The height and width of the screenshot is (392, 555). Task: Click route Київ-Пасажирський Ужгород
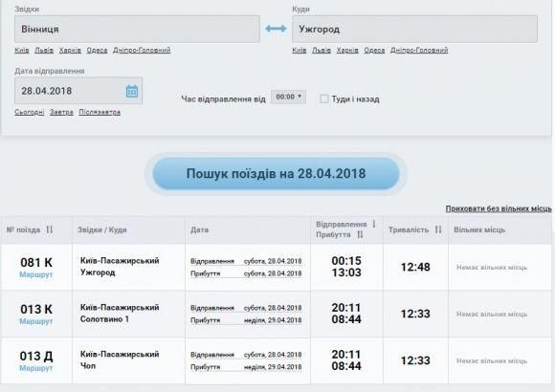(120, 267)
